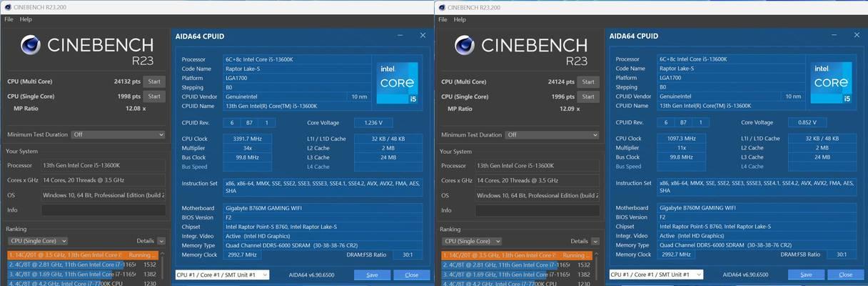Click the instruction set field in left AIDA64
The height and width of the screenshot is (286, 868).
pyautogui.click(x=323, y=187)
